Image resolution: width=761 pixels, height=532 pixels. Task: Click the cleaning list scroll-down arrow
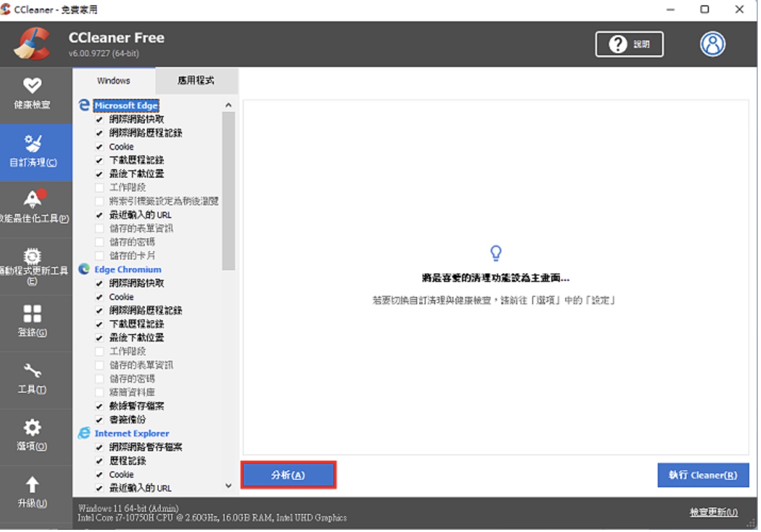pyautogui.click(x=228, y=486)
